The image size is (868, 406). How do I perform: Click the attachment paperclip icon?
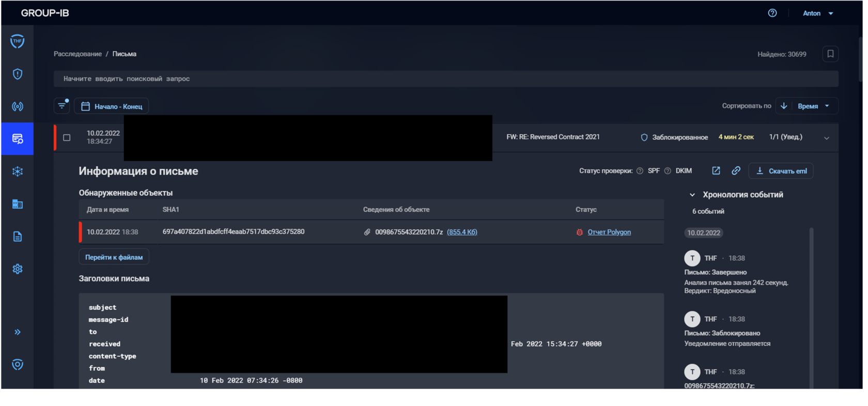367,232
